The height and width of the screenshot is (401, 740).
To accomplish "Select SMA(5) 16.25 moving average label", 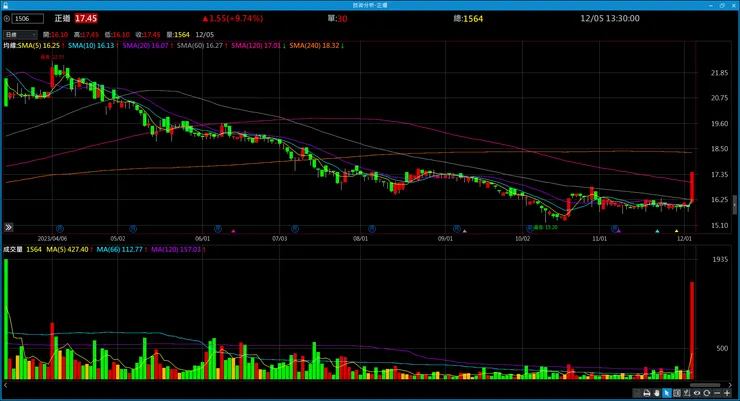I will click(39, 46).
